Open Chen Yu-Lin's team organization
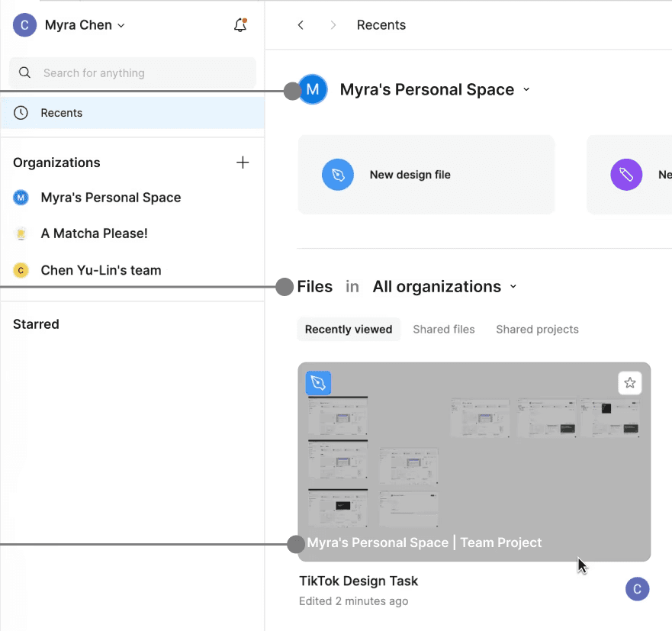This screenshot has width=672, height=631. [101, 270]
